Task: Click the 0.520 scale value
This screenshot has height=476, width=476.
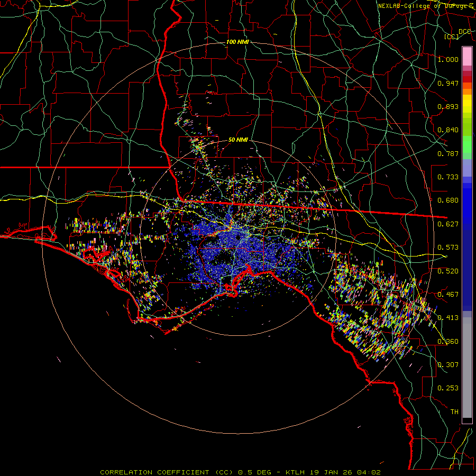Action: pos(448,271)
